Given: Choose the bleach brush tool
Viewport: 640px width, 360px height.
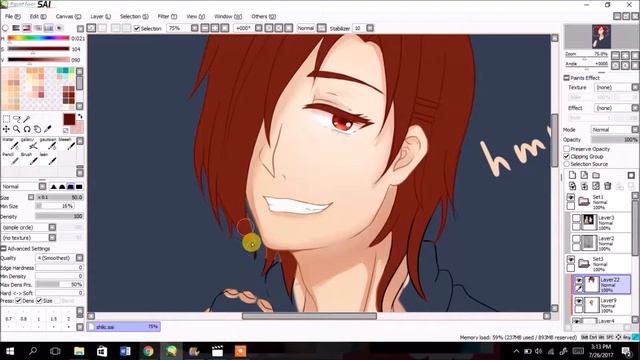Looking at the screenshot, I should tap(67, 144).
